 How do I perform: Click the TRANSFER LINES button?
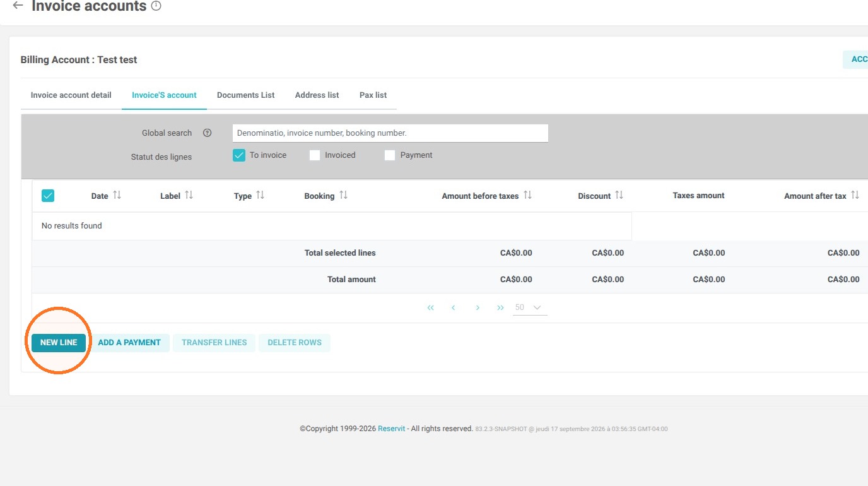pos(214,343)
